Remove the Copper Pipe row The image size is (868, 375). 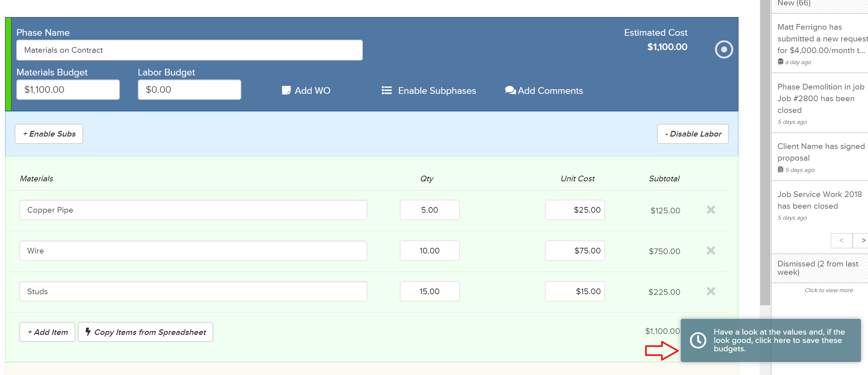tap(710, 210)
